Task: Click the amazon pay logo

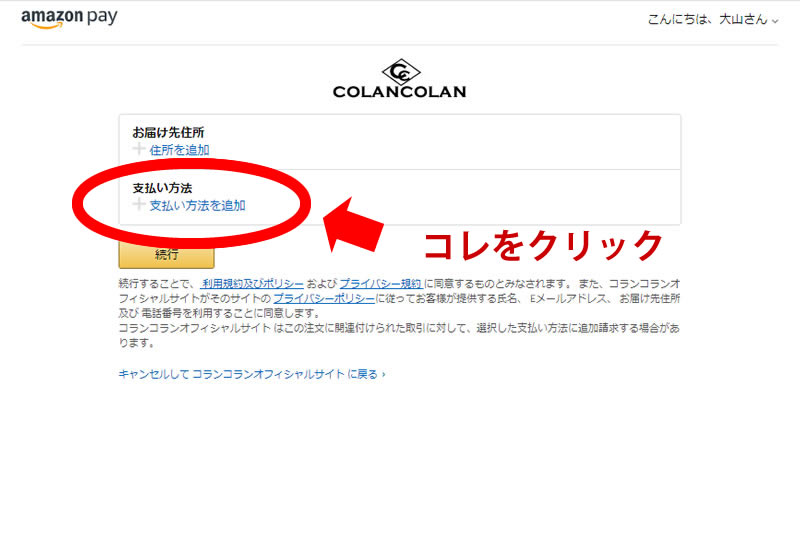Action: (69, 18)
